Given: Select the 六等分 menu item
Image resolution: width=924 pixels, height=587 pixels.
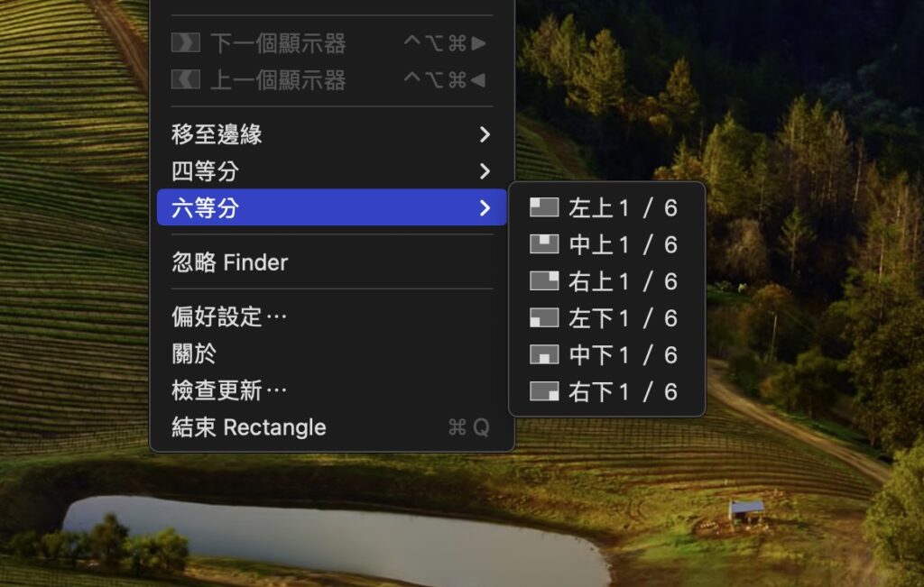Looking at the screenshot, I should (332, 207).
